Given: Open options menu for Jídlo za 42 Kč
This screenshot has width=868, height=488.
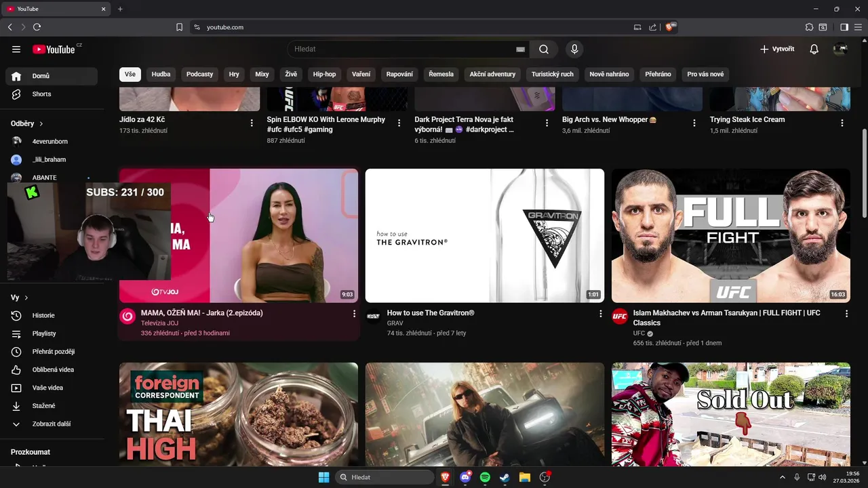Looking at the screenshot, I should pyautogui.click(x=252, y=123).
